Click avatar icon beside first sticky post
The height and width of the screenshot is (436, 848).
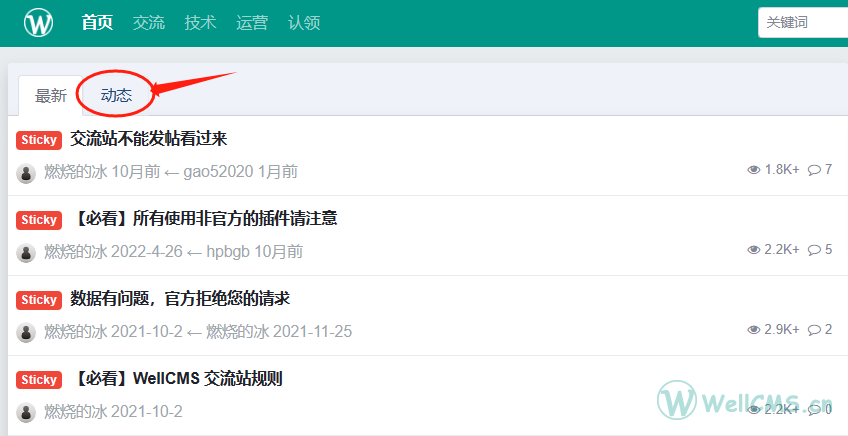[26, 173]
